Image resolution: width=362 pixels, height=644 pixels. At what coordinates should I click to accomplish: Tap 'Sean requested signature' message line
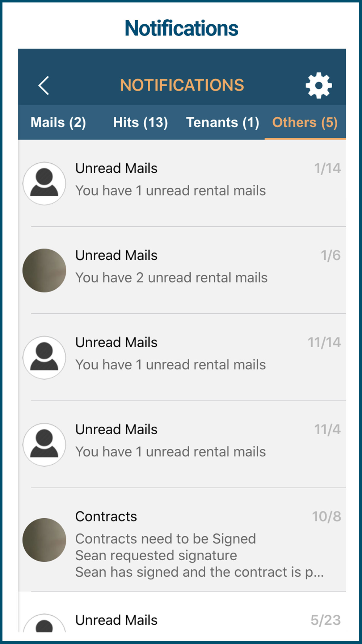156,555
